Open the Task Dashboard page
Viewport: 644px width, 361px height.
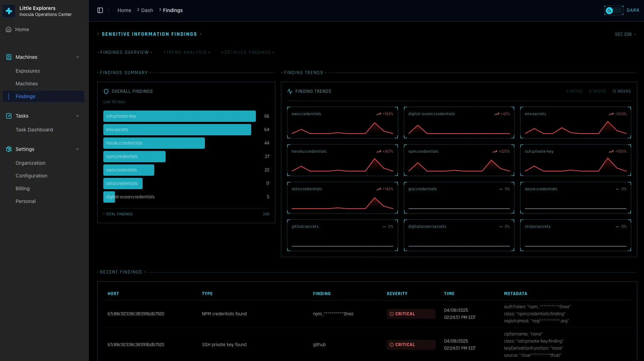(x=34, y=130)
